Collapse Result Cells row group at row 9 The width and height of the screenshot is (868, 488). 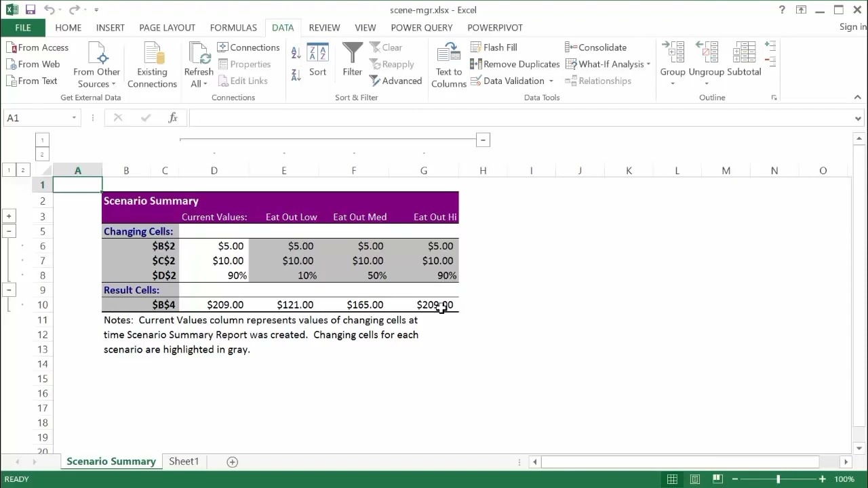click(9, 290)
